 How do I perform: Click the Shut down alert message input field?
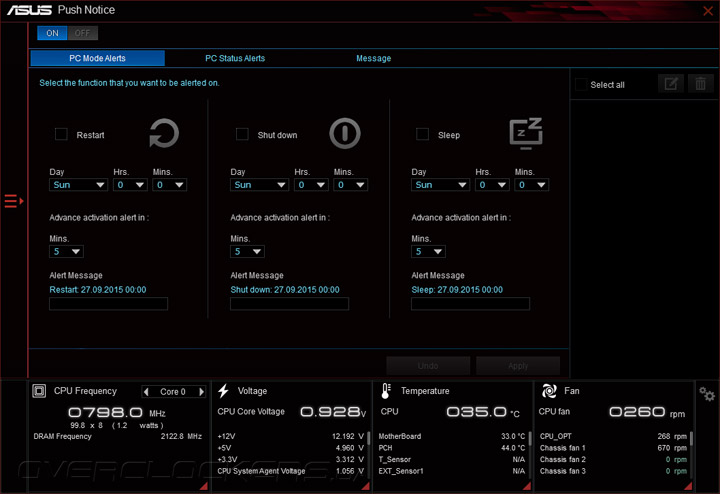click(x=289, y=304)
